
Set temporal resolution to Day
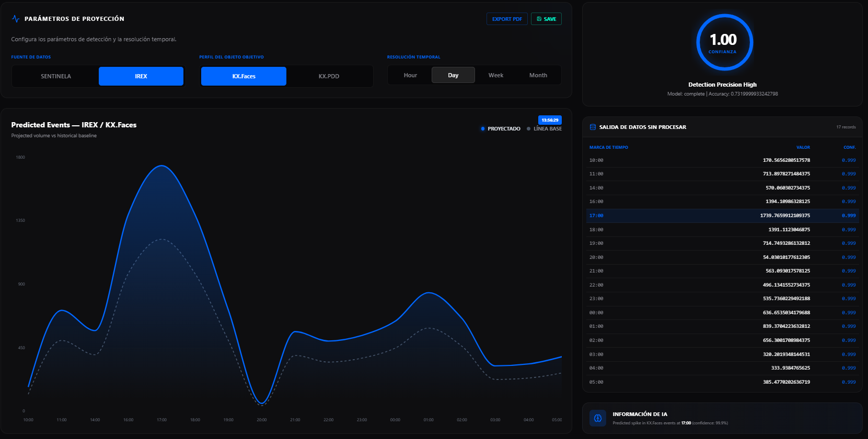click(x=453, y=75)
